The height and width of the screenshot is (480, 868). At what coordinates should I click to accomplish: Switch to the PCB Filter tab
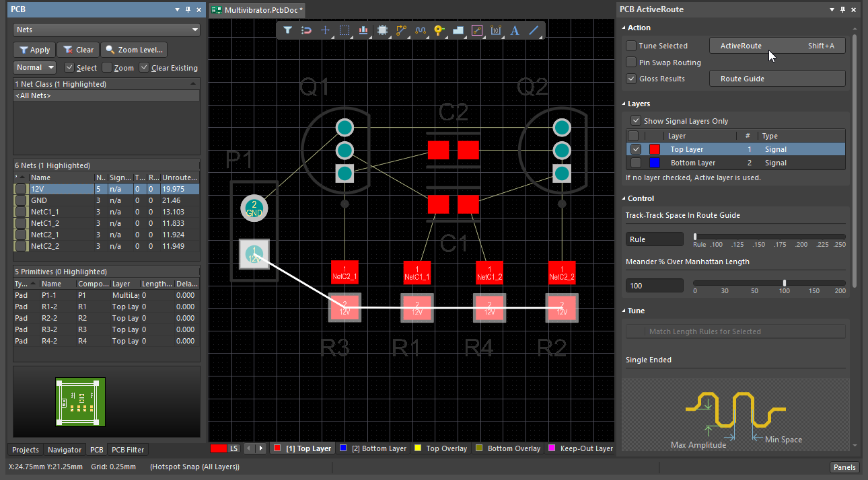[x=127, y=450]
